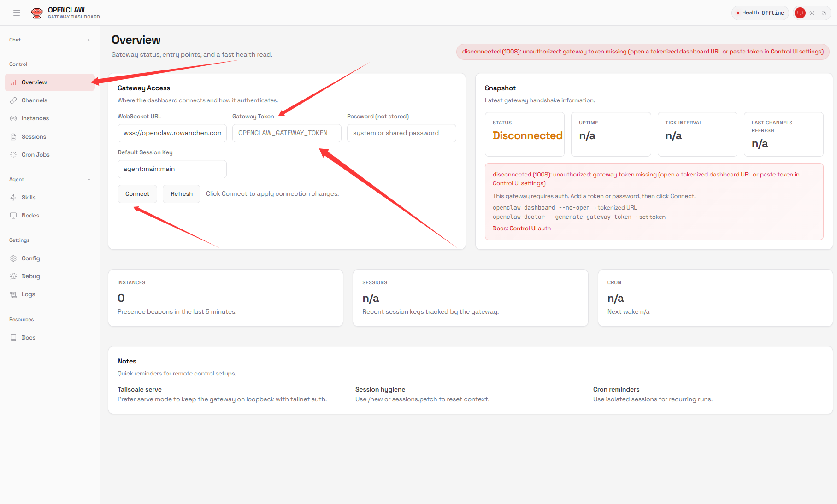The image size is (837, 504).
Task: Open the Docs: Control UI auth link
Action: coord(521,229)
